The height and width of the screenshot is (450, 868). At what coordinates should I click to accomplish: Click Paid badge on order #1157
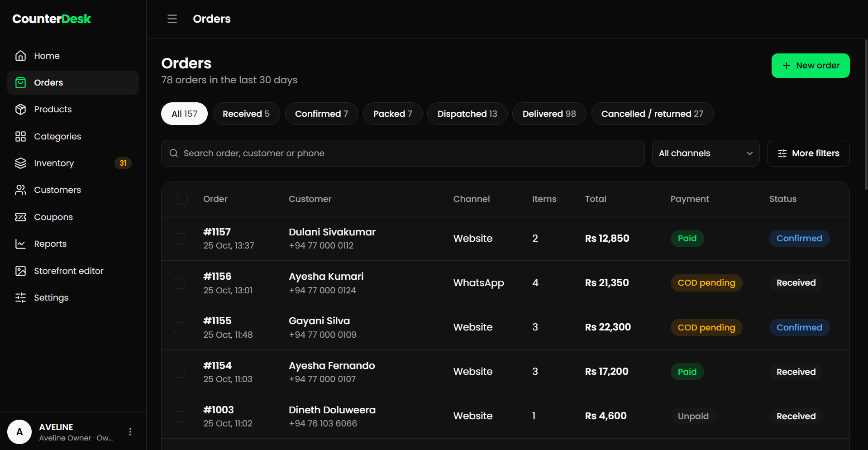tap(687, 238)
